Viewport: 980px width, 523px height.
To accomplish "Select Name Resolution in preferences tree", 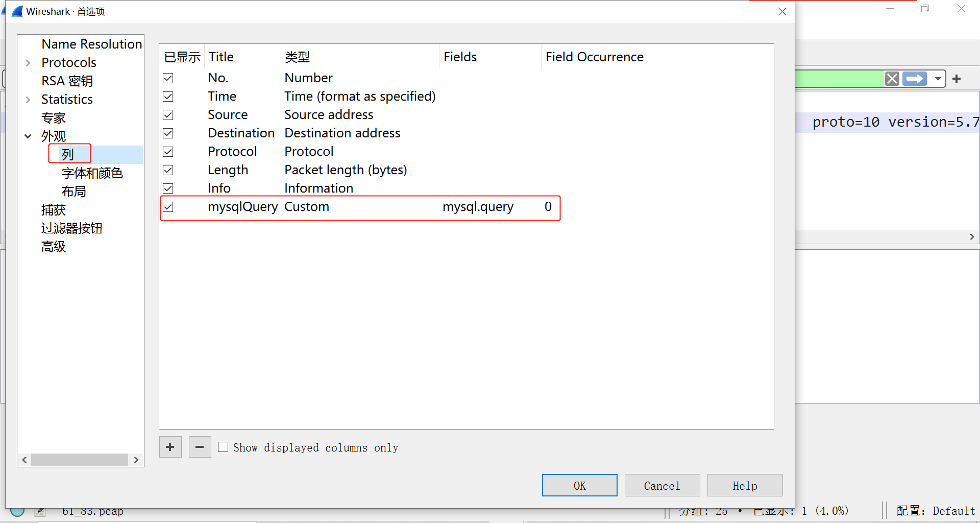I will point(91,44).
